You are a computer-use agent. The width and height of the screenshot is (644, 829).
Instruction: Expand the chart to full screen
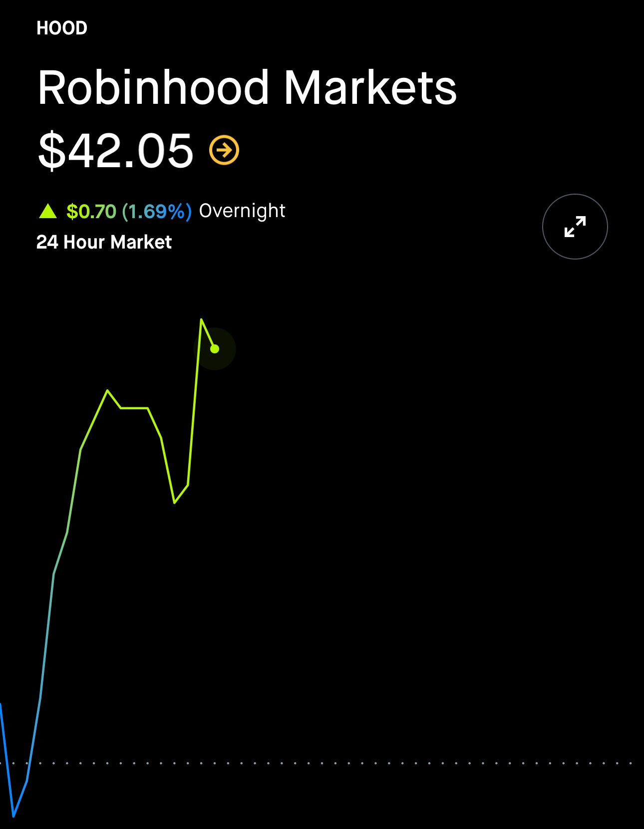point(575,227)
